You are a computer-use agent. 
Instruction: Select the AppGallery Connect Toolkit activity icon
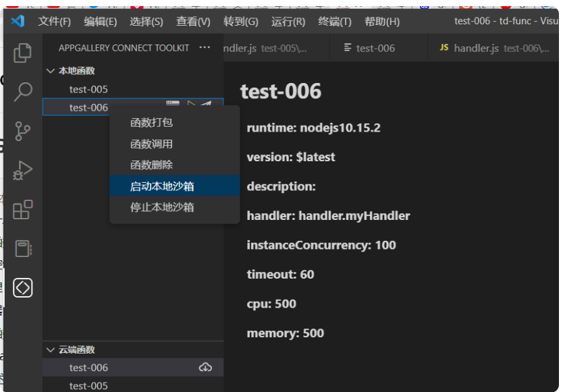(23, 287)
